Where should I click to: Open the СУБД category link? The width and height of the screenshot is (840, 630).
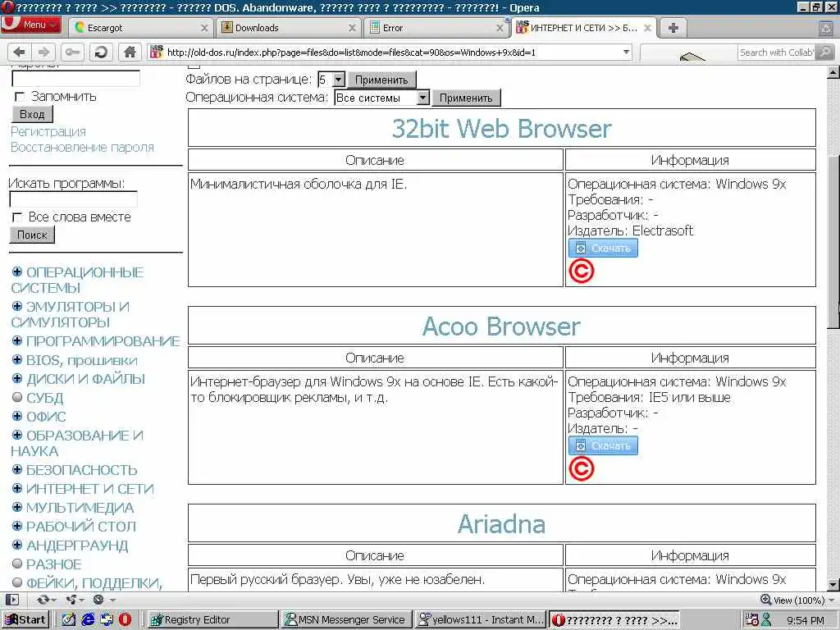45,398
